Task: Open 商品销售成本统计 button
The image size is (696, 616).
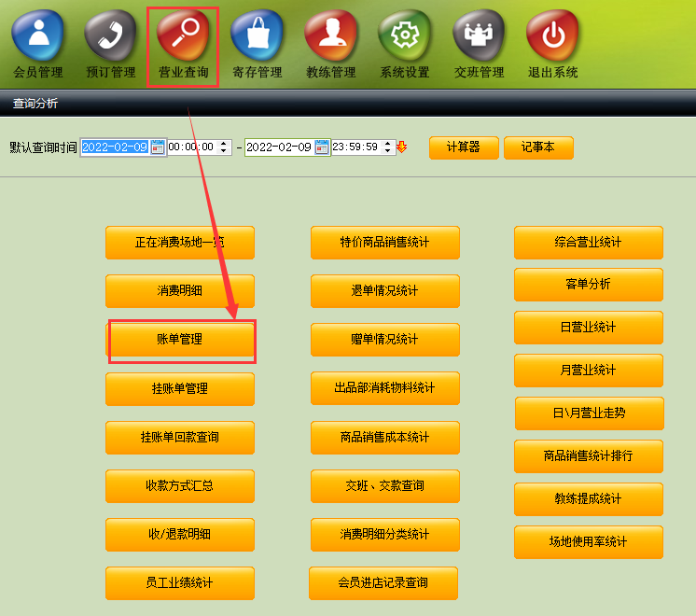Action: 384,438
